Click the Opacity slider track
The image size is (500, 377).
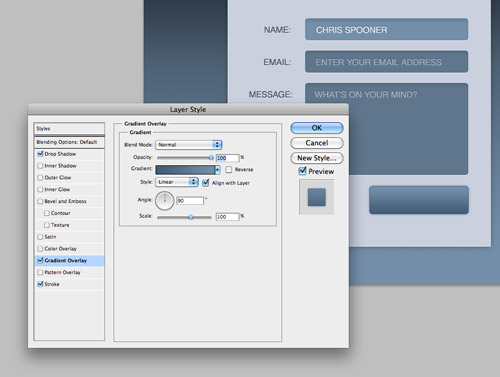click(184, 158)
